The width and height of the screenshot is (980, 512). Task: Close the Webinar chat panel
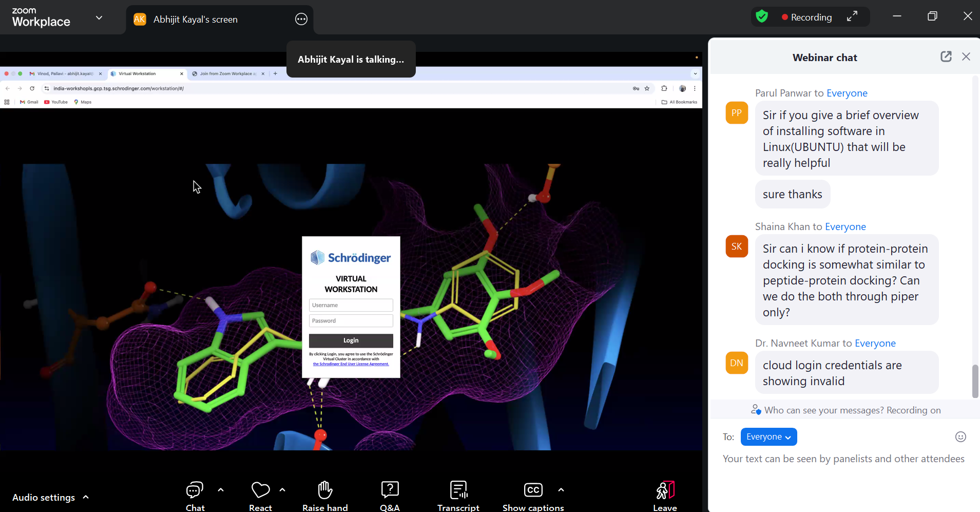click(x=966, y=56)
